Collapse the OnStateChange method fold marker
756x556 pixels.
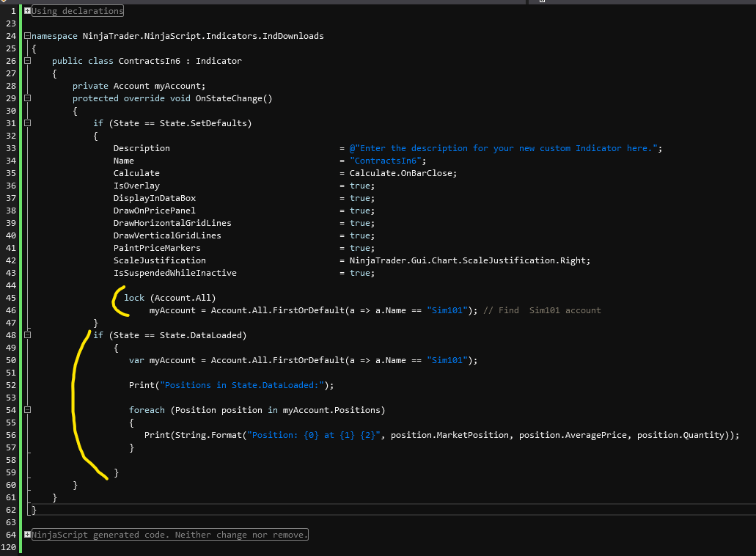[x=27, y=98]
